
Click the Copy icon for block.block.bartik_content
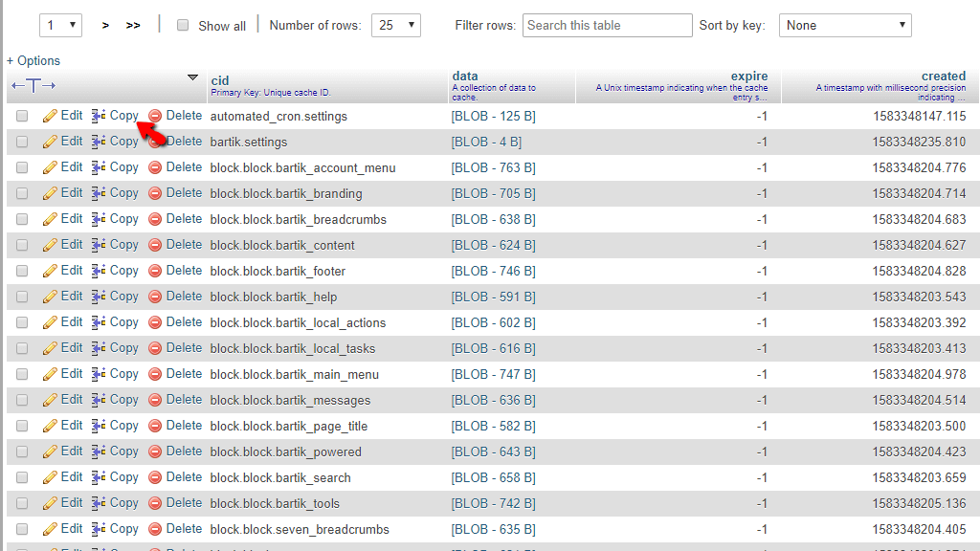pos(99,245)
